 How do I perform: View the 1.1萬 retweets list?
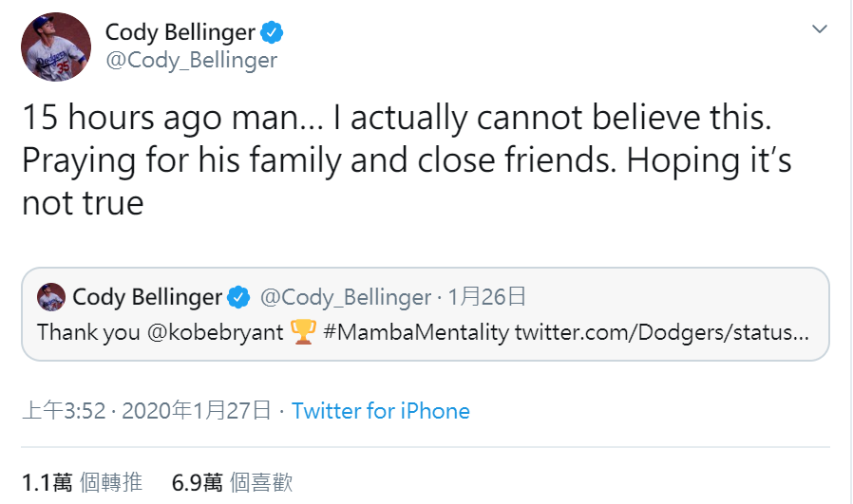click(82, 482)
